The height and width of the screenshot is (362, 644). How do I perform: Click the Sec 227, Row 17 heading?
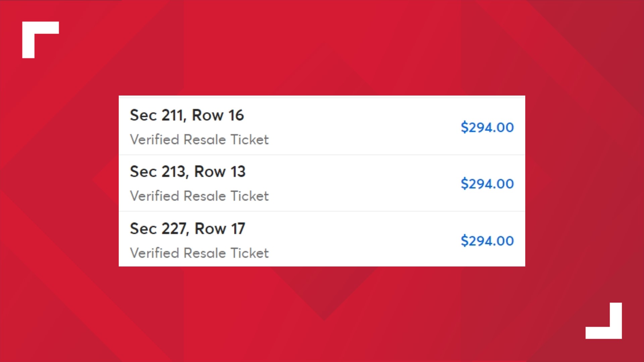click(188, 229)
